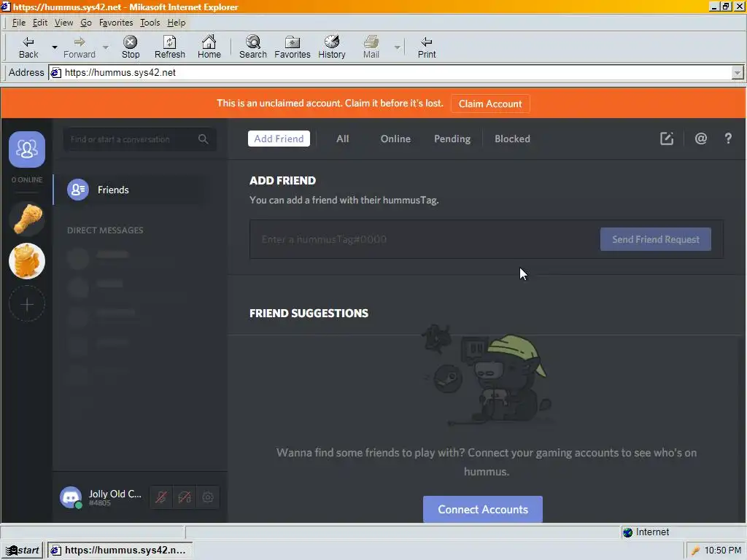Expand the Back button history arrow
Screen dimensions: 747x560
pyautogui.click(x=54, y=47)
